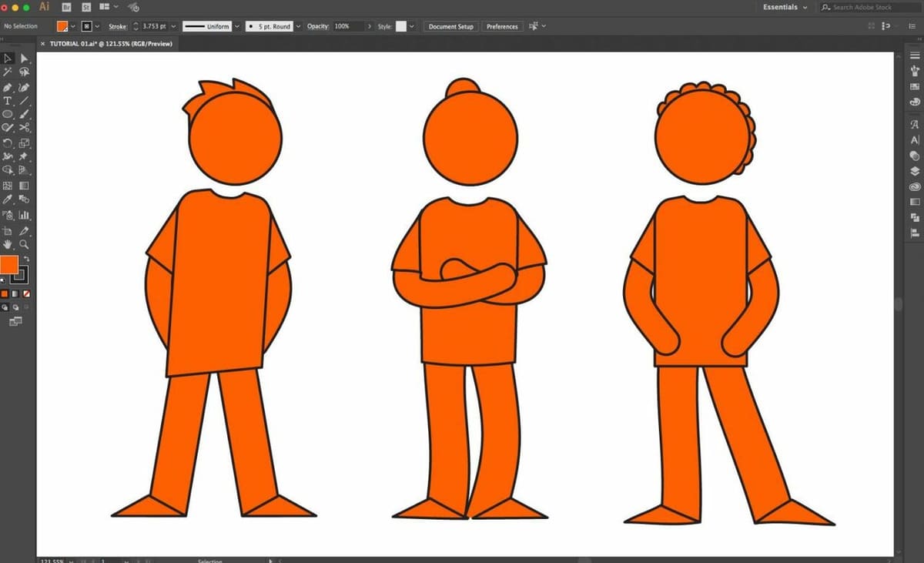
Task: Select the Width tool
Action: pos(8,156)
